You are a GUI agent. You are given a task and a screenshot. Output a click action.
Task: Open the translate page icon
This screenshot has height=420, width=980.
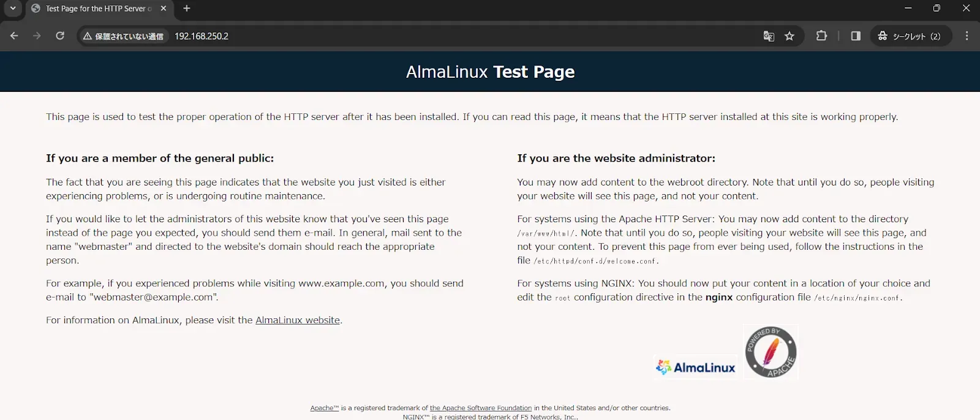pos(769,36)
